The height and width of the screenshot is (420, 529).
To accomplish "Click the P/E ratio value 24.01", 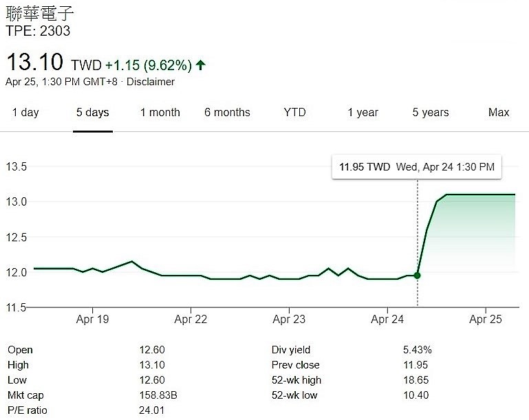I will 152,410.
